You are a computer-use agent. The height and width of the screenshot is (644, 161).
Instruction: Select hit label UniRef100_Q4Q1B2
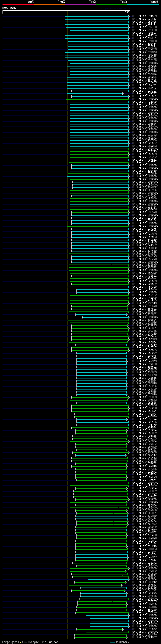click(144, 295)
